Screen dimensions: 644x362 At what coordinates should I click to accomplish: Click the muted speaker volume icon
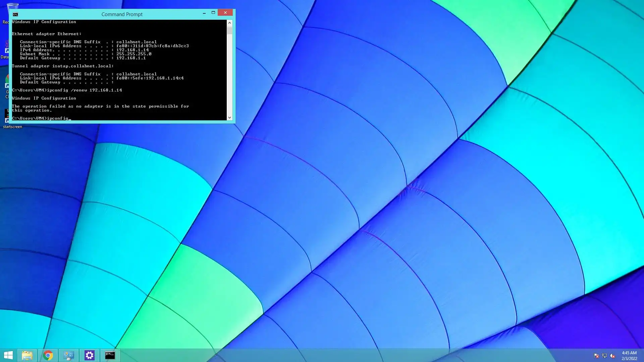[612, 356]
